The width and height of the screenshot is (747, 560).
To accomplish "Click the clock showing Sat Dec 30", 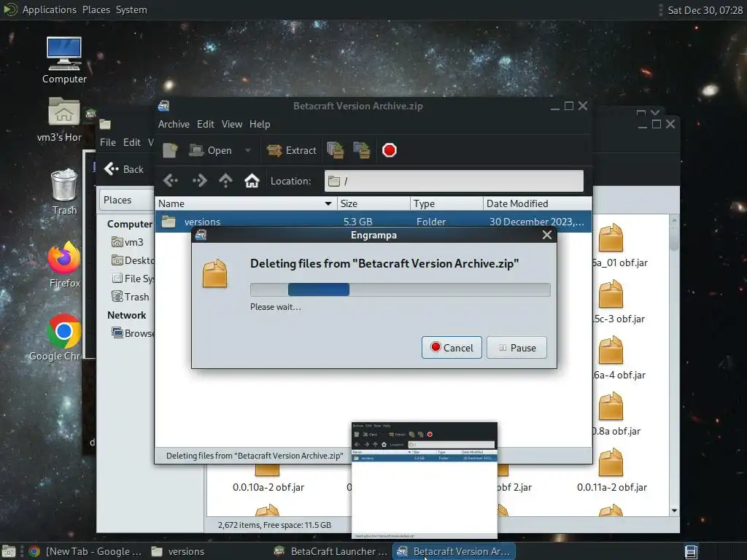I will coord(705,10).
